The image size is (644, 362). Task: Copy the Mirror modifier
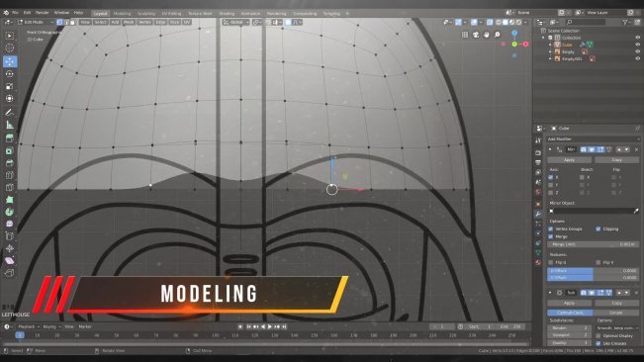(x=617, y=160)
